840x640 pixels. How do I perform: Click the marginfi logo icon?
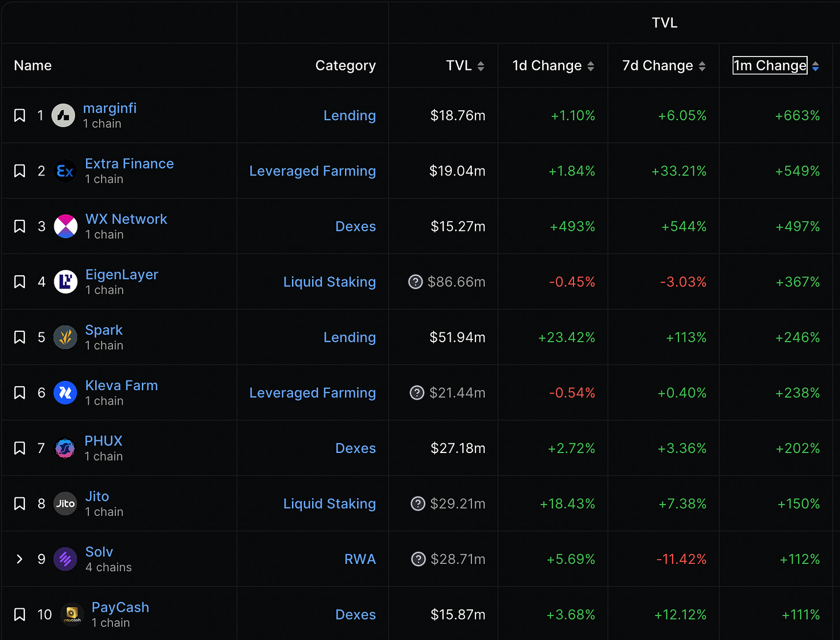(x=63, y=115)
